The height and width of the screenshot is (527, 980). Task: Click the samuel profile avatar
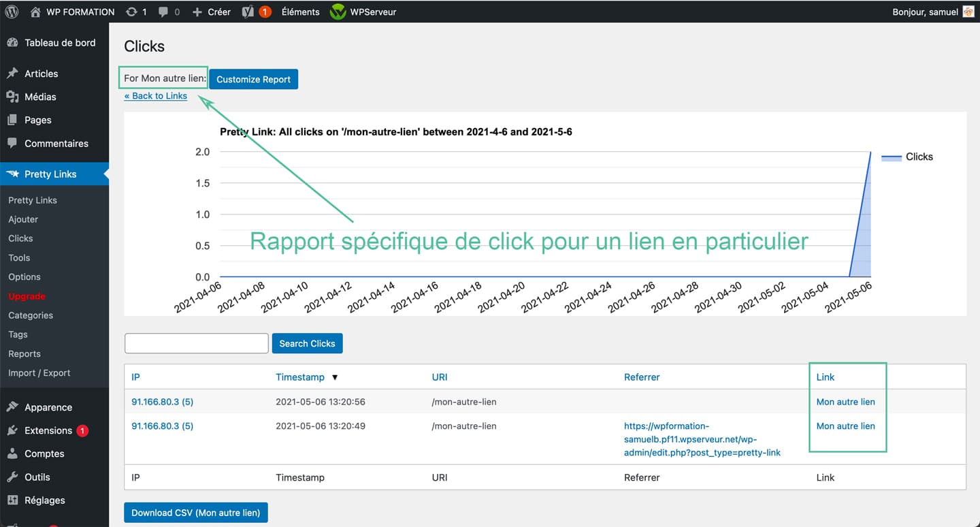969,11
